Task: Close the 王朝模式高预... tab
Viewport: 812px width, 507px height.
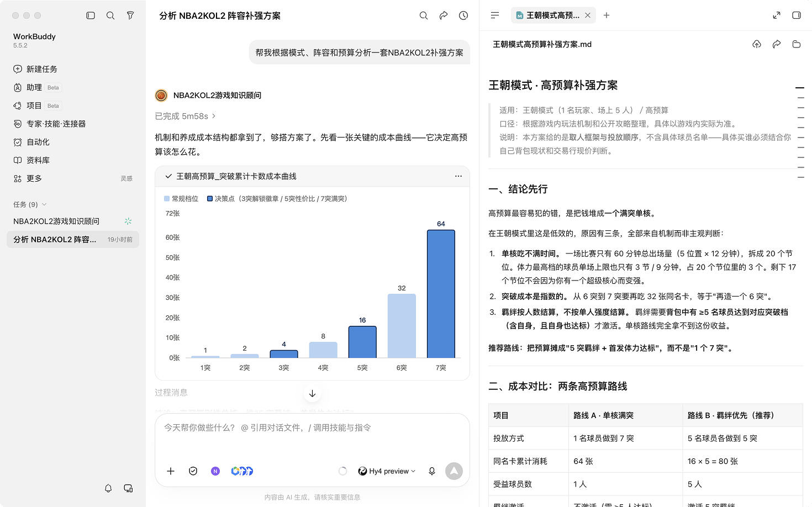Action: pos(588,15)
